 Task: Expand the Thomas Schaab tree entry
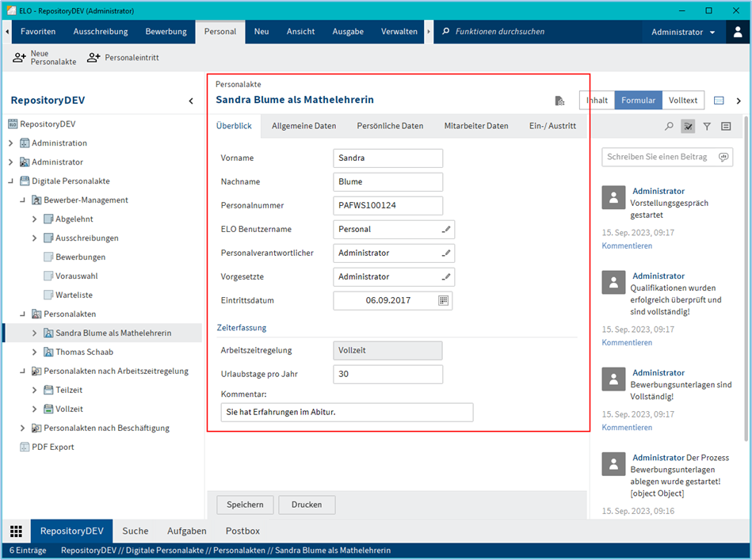coord(34,352)
